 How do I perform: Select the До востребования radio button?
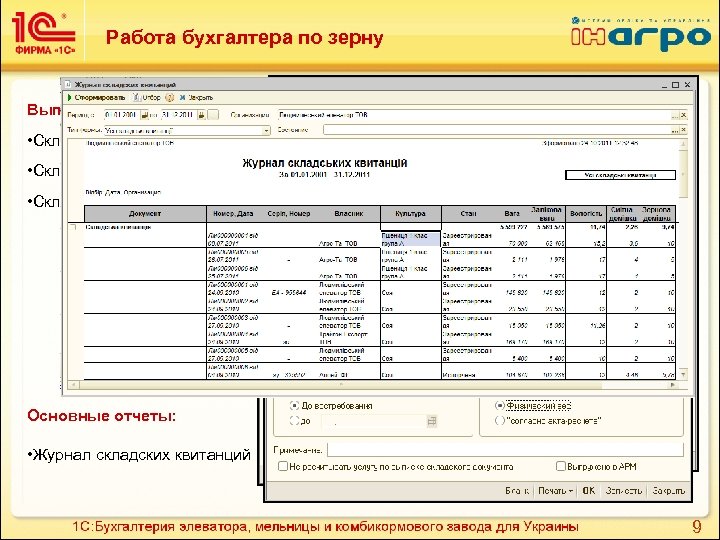click(x=294, y=405)
